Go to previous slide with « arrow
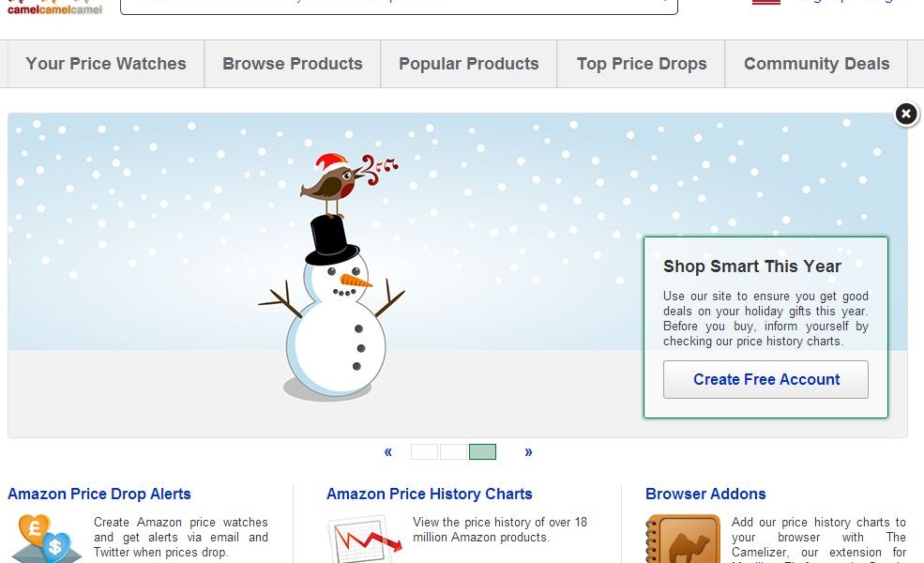 pyautogui.click(x=387, y=452)
